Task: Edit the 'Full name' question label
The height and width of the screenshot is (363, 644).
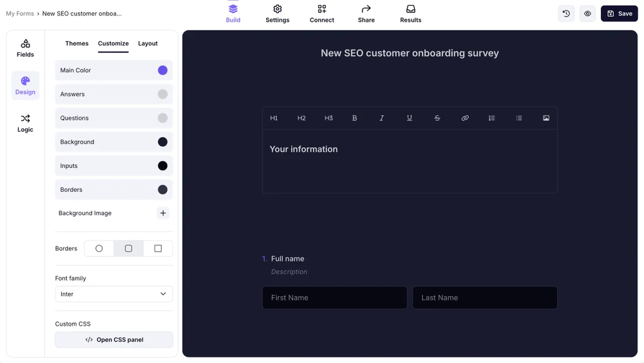Action: 287,259
